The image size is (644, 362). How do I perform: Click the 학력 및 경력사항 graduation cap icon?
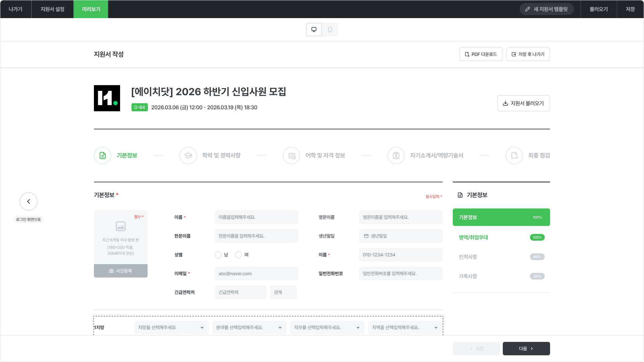(188, 156)
